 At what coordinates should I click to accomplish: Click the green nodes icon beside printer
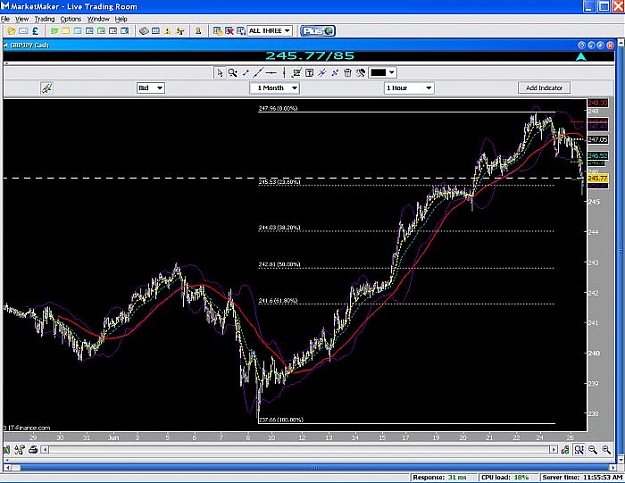tap(19, 450)
